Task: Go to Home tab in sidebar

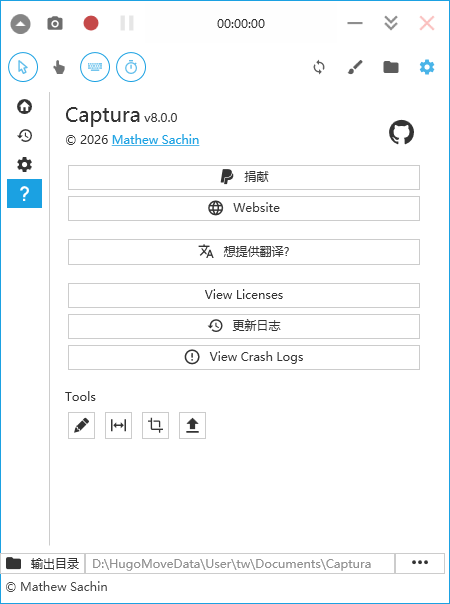Action: (x=24, y=106)
